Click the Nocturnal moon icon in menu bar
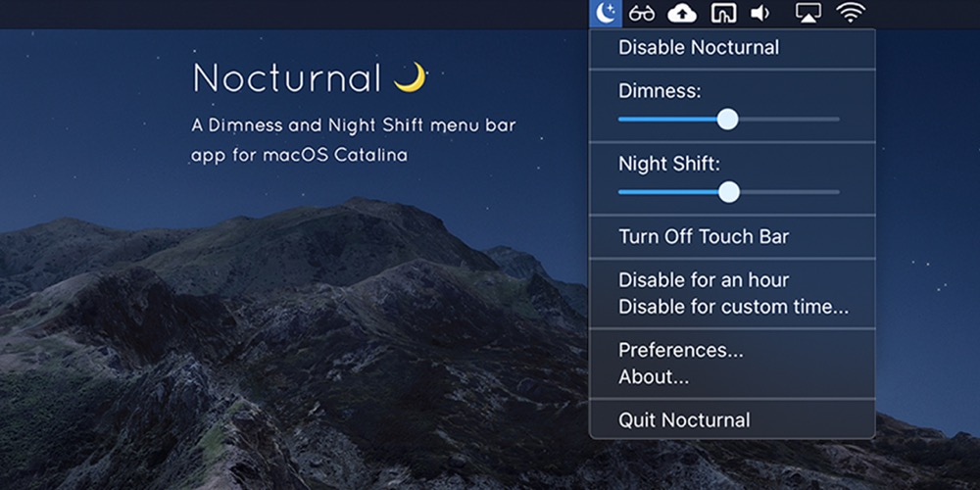 coord(606,14)
